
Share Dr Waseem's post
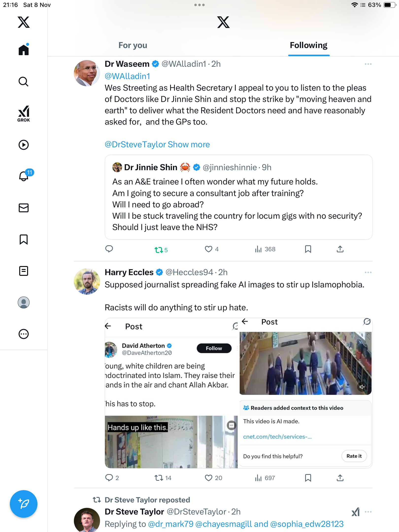click(340, 249)
